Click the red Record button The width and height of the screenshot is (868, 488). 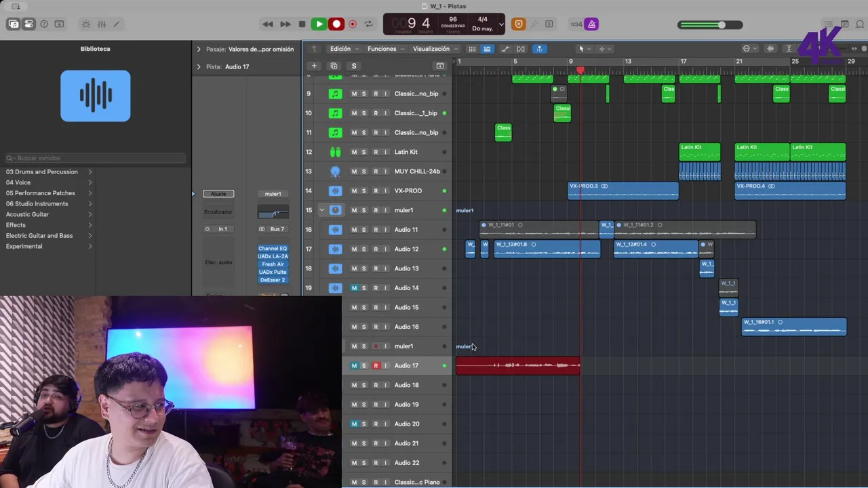pyautogui.click(x=336, y=24)
